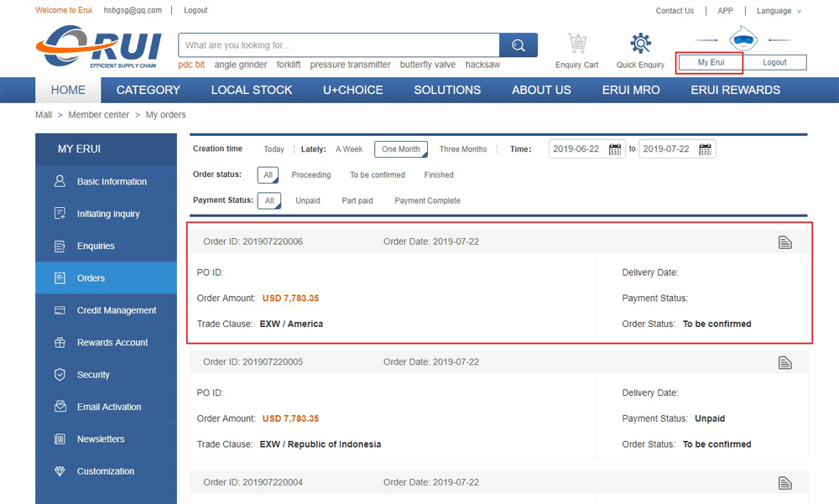Click the Newsletters sidebar icon

[60, 439]
